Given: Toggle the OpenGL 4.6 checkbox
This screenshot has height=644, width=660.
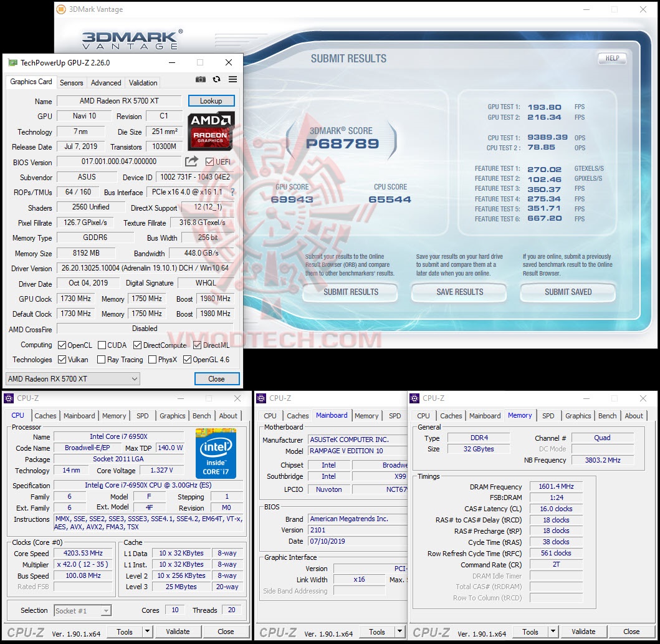Looking at the screenshot, I should (x=188, y=360).
